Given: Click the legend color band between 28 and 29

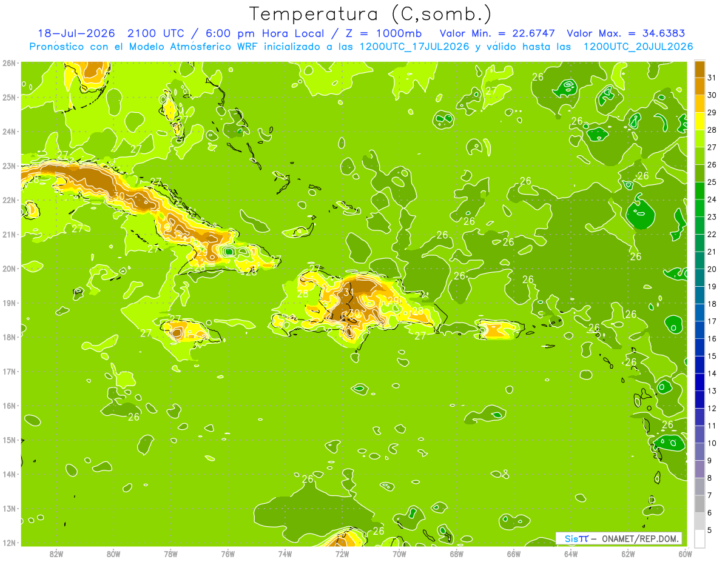Looking at the screenshot, I should [x=699, y=121].
